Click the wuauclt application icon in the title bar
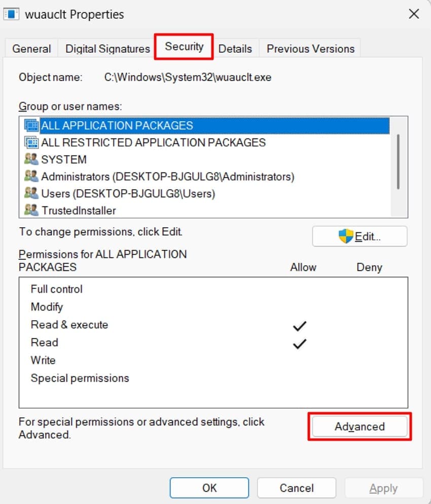This screenshot has height=504, width=431. tap(12, 14)
